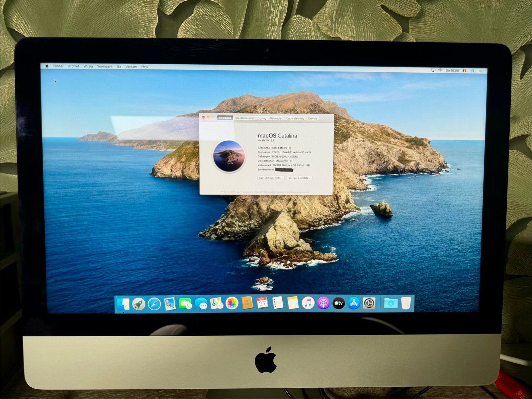Click Versie 10.15.7 text
Viewport: 532px width, 399px height.
[266, 140]
